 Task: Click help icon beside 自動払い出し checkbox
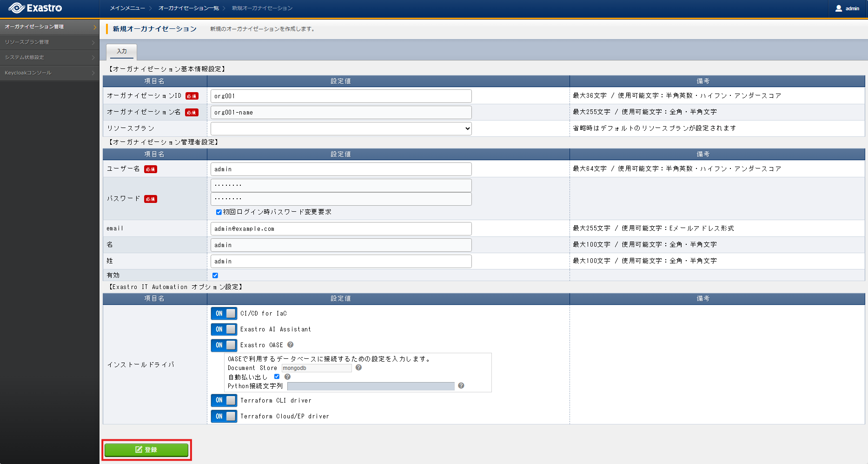pyautogui.click(x=287, y=377)
